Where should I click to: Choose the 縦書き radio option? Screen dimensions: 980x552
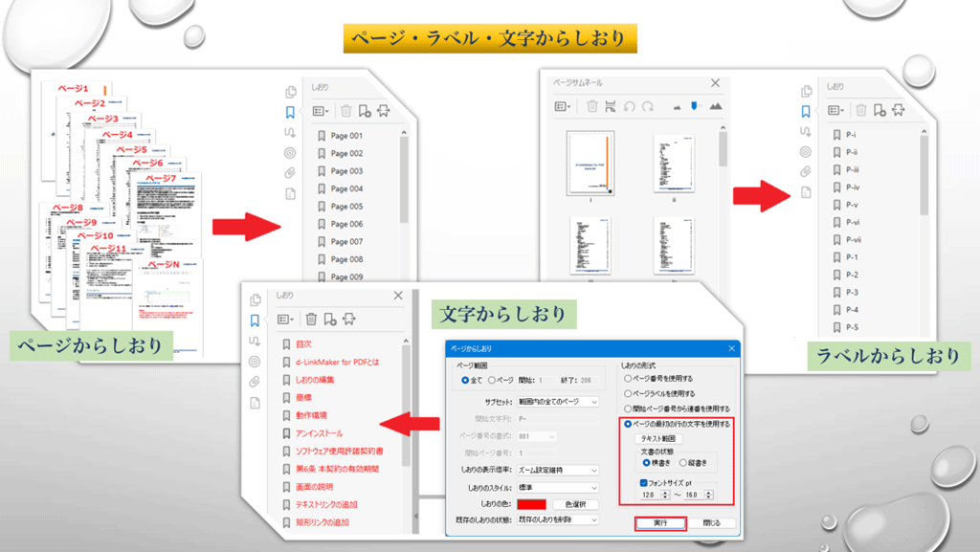tap(683, 462)
